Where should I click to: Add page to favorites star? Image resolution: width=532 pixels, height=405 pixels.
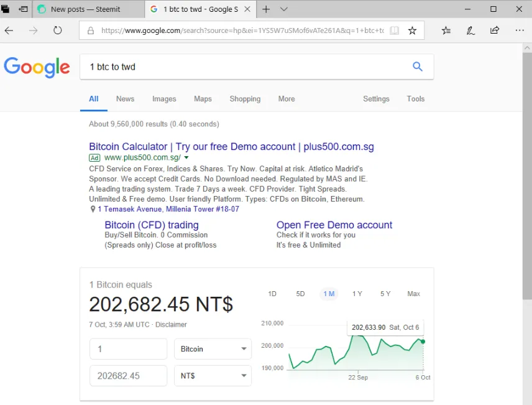[x=412, y=30]
